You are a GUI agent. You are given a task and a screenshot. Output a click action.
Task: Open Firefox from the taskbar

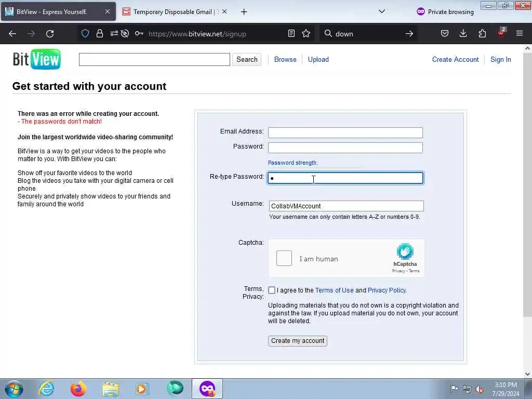[78, 389]
